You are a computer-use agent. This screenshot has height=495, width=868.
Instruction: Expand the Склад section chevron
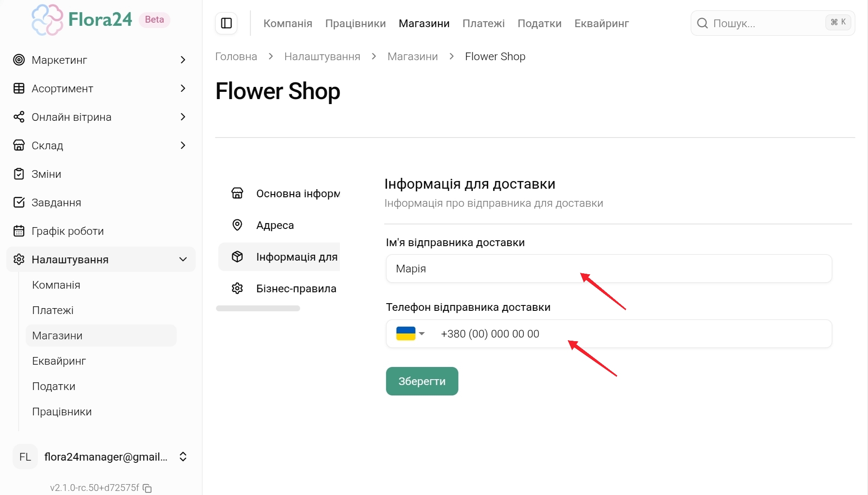tap(183, 145)
